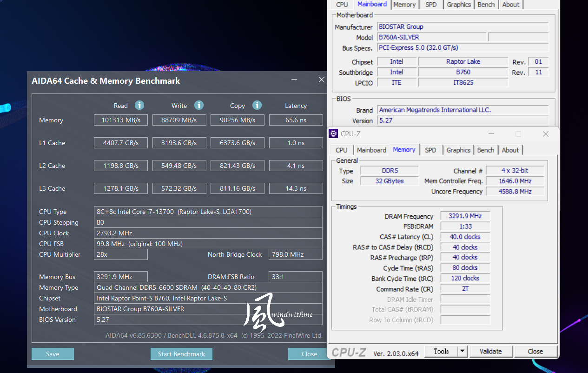The image size is (588, 373).
Task: Open the Tools dropdown arrow
Action: [463, 351]
